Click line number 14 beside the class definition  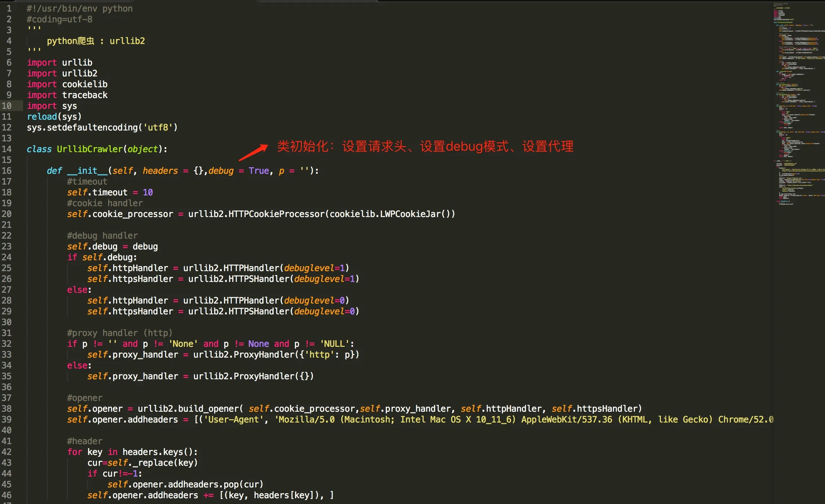point(6,149)
